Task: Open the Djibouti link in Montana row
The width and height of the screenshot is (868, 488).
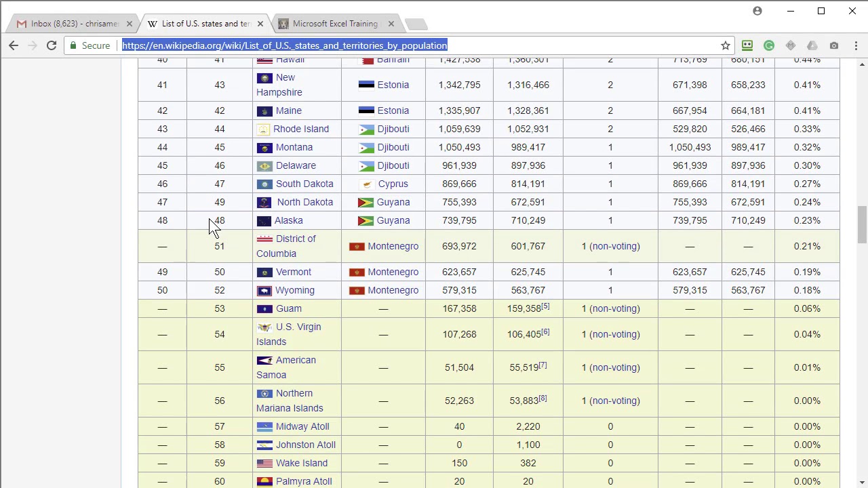Action: (x=393, y=147)
